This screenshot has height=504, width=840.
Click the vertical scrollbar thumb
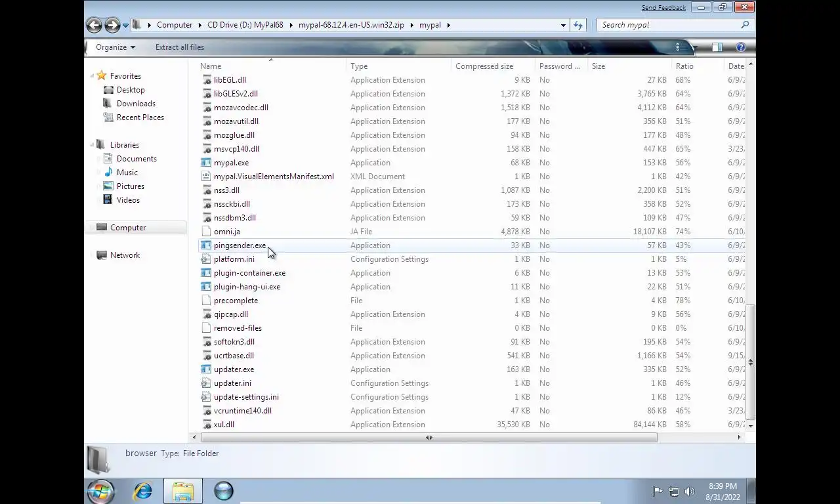[751, 361]
